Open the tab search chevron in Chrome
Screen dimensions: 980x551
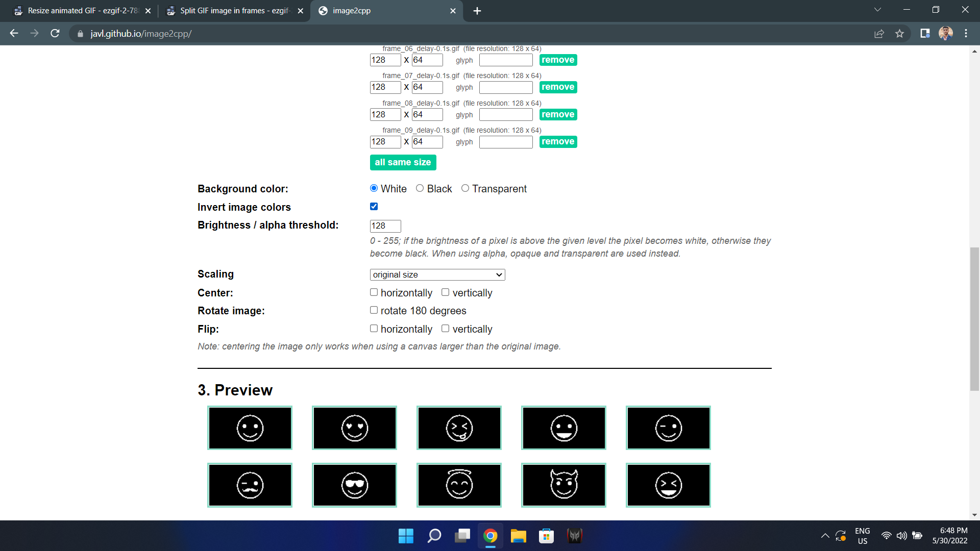click(877, 9)
